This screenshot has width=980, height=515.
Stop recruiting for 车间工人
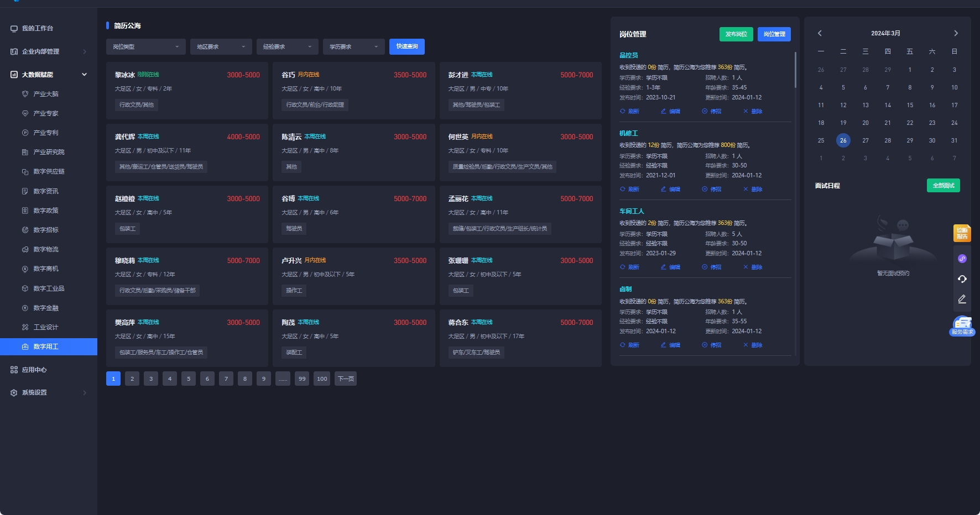point(712,267)
